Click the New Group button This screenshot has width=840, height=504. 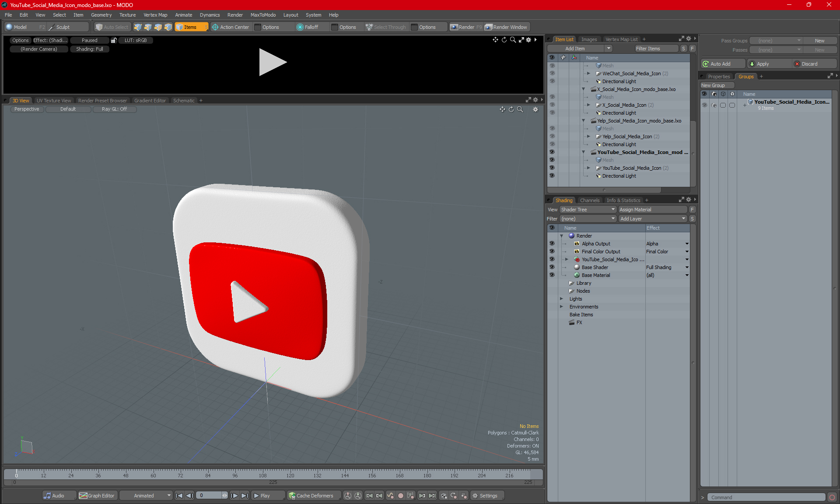click(x=717, y=85)
